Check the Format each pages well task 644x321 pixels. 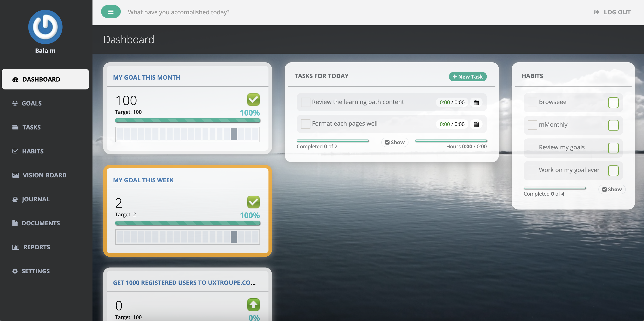(305, 124)
